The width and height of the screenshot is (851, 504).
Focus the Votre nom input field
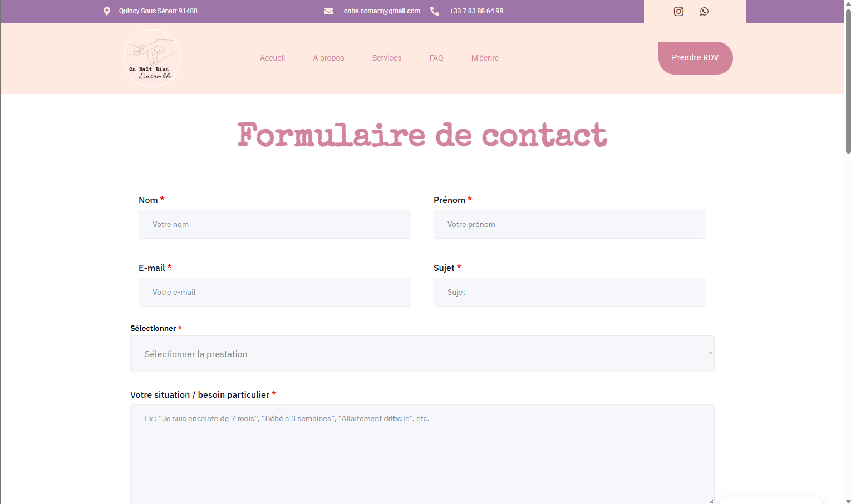click(x=274, y=224)
